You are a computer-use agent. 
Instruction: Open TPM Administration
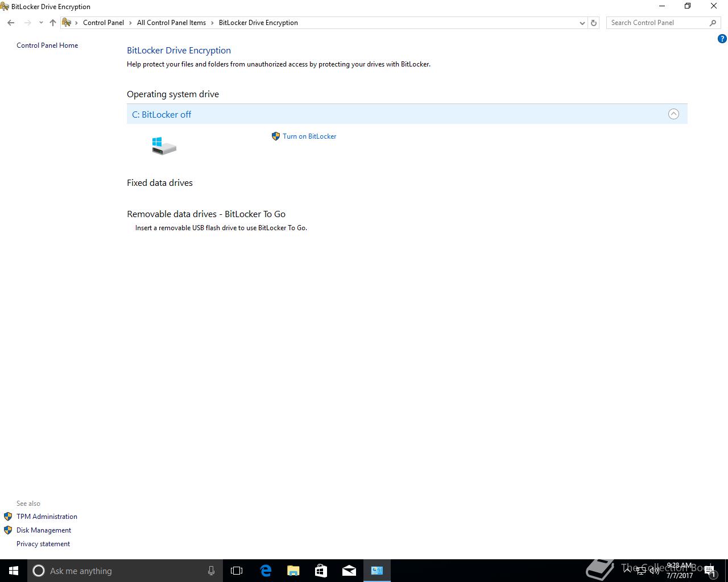(47, 517)
